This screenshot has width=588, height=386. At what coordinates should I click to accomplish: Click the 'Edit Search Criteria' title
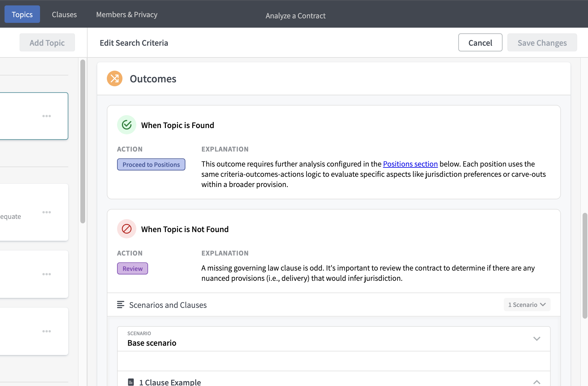tap(134, 43)
